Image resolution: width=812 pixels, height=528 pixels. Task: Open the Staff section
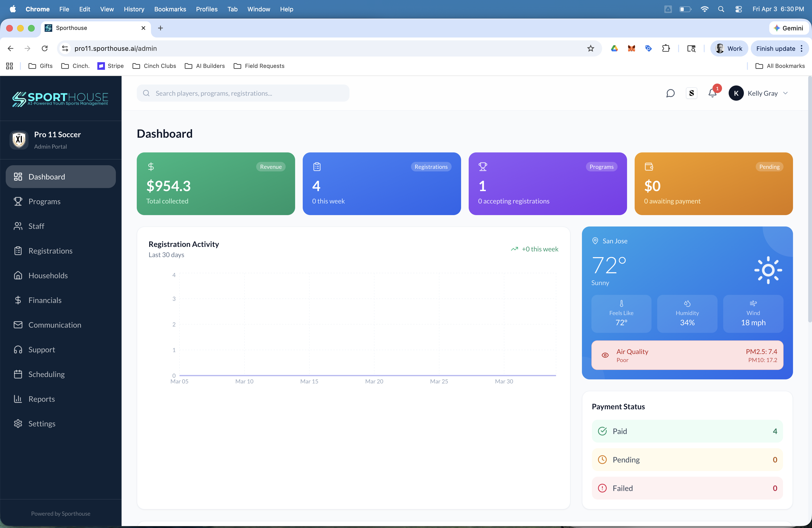[61, 226]
